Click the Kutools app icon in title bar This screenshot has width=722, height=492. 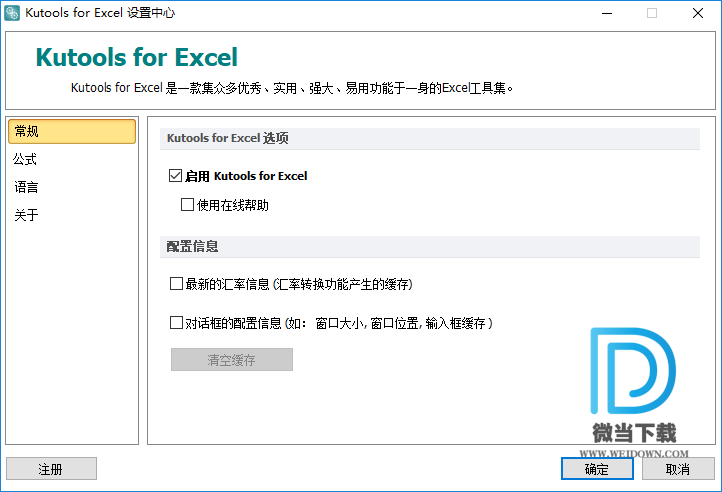tap(12, 13)
